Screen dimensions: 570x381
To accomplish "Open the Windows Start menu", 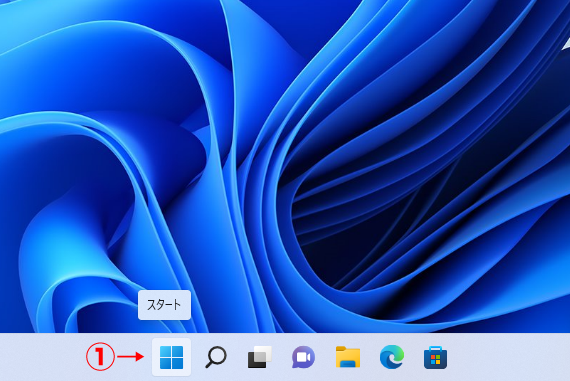I will (x=171, y=357).
